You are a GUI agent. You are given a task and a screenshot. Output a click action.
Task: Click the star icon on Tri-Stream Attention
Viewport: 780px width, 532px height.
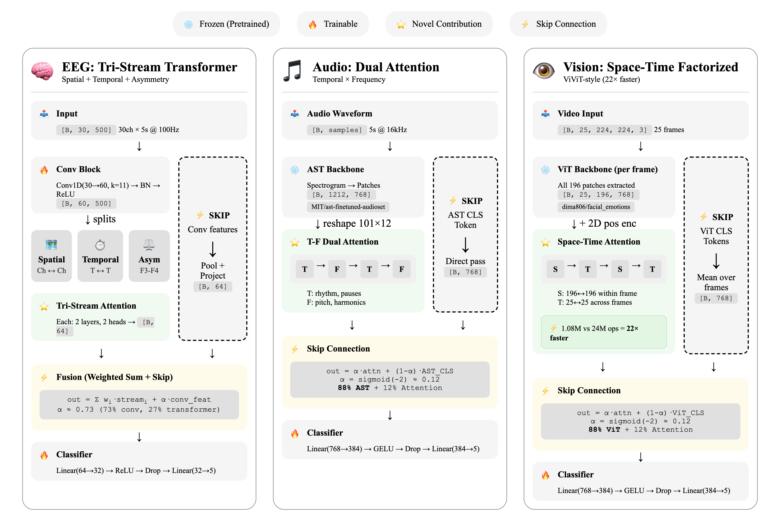click(x=44, y=306)
